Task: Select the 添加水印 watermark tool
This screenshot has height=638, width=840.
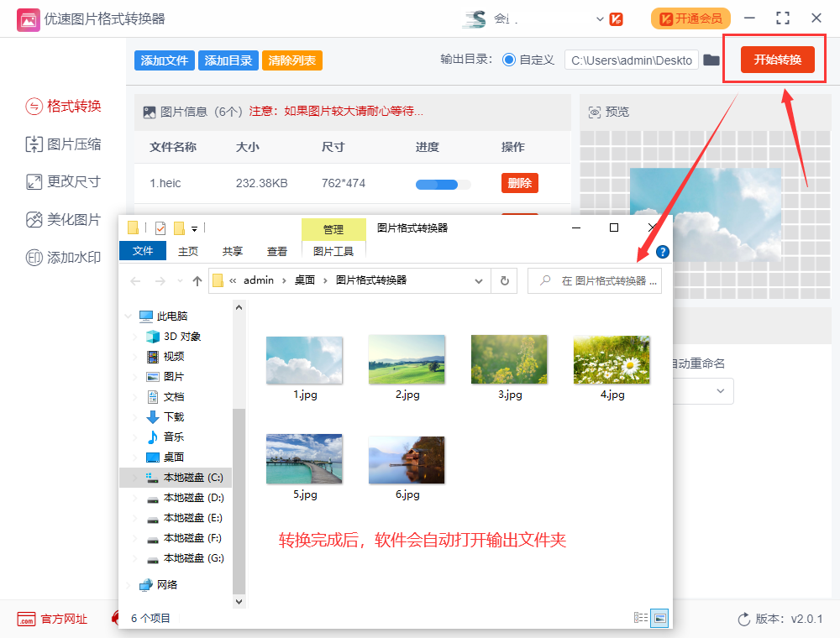Action: point(63,258)
